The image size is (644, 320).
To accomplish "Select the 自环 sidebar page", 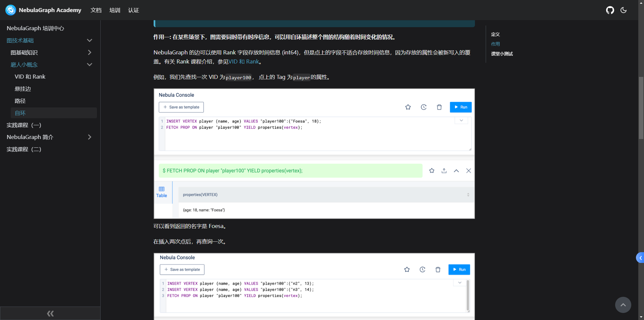I will 54,113.
